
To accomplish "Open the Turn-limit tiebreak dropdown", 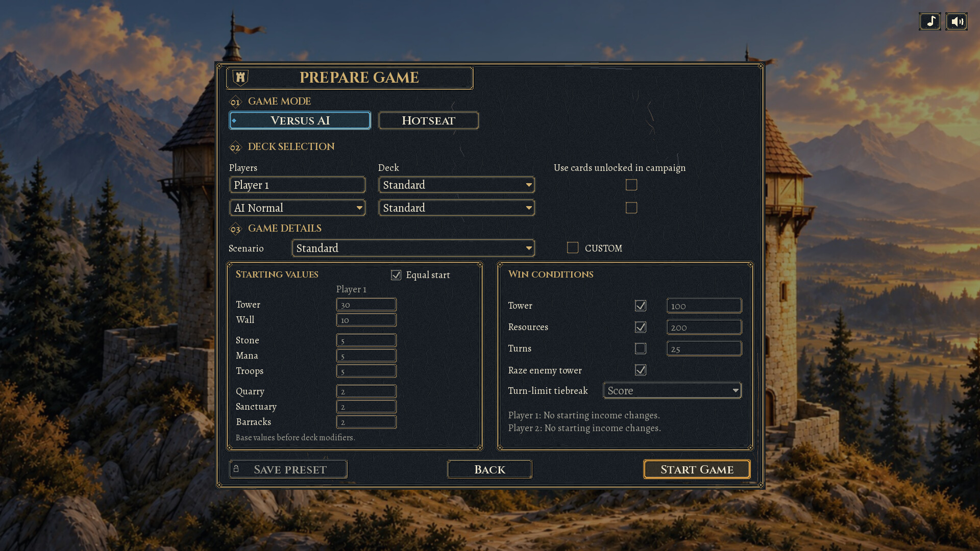I will [x=672, y=390].
